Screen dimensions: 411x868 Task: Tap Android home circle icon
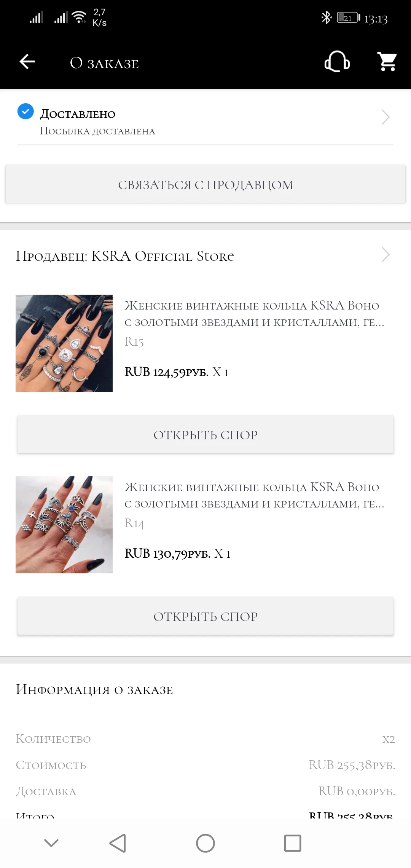coord(205,843)
